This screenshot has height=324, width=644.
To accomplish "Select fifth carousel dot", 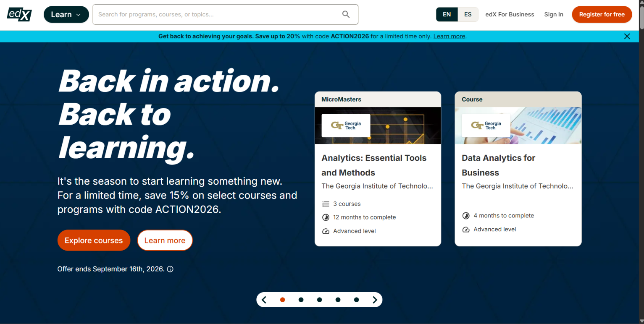I will pos(356,300).
